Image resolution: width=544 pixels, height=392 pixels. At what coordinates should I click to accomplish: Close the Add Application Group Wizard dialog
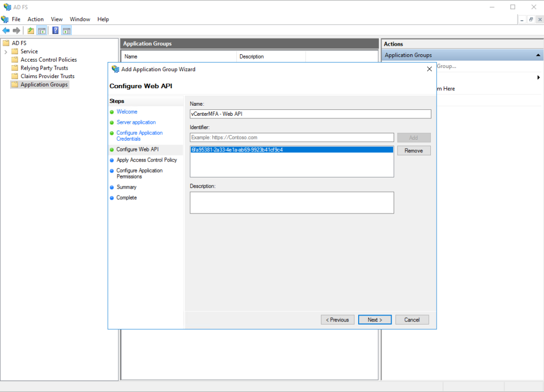point(429,69)
